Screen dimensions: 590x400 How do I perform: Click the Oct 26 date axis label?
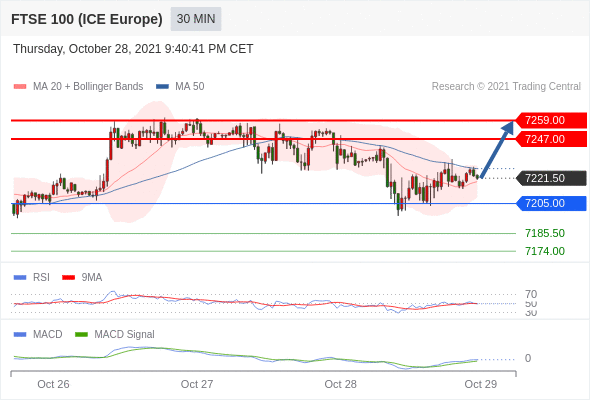click(53, 384)
